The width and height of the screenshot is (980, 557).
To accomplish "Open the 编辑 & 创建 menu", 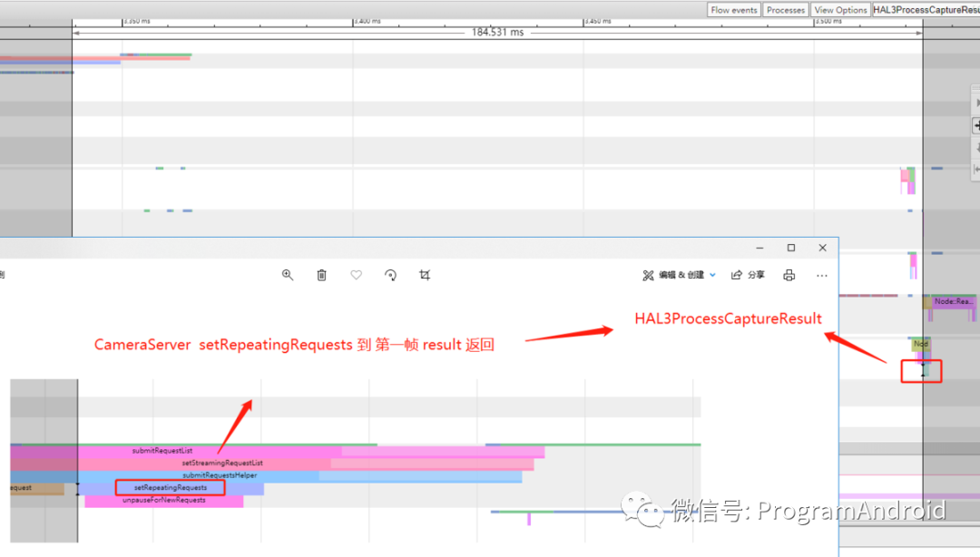I will point(679,275).
